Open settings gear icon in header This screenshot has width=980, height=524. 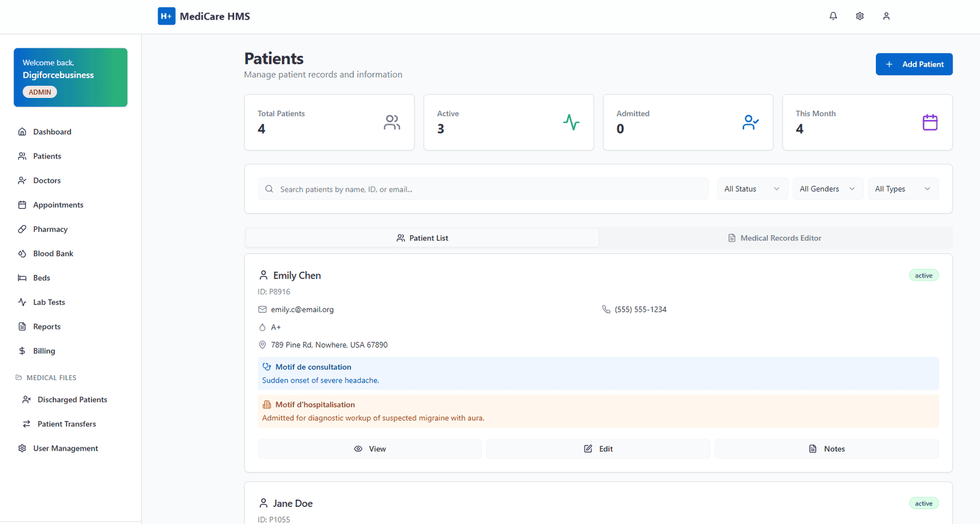tap(860, 16)
